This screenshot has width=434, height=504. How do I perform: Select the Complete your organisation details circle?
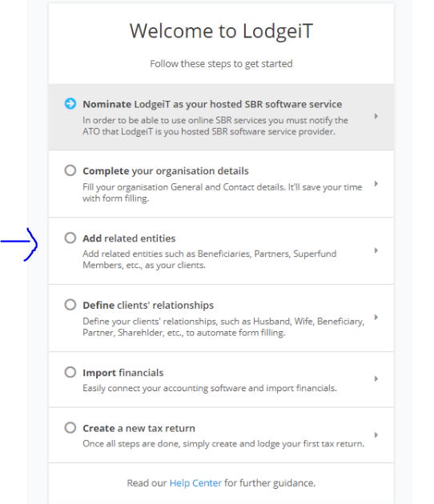[x=70, y=170]
